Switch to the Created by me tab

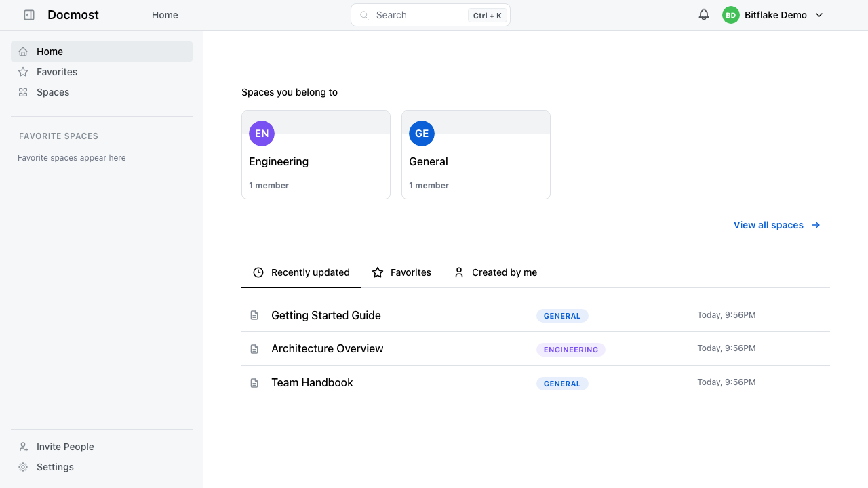tap(495, 272)
